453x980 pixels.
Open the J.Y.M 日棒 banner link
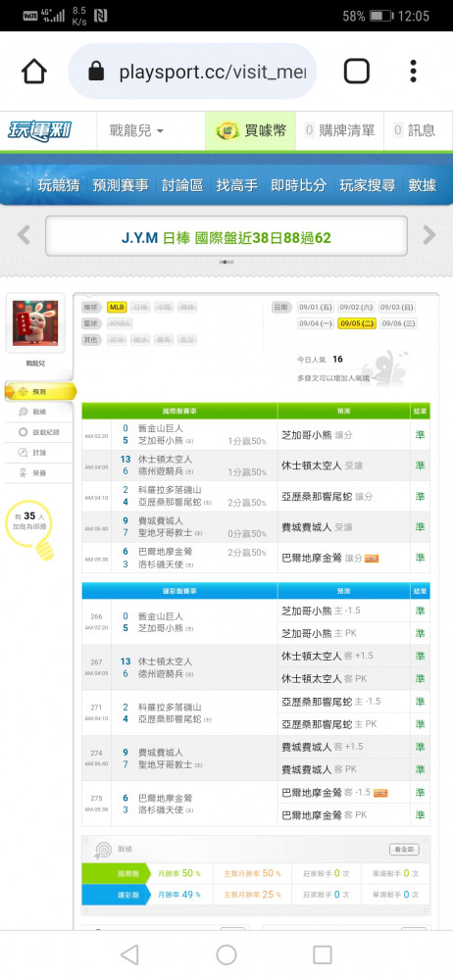[226, 237]
